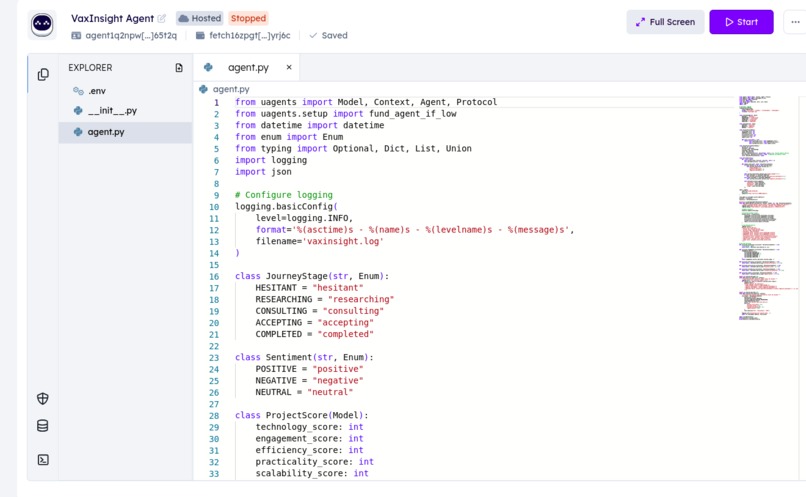Close the agent.py tab
Screen dimensions: 806x497
289,67
